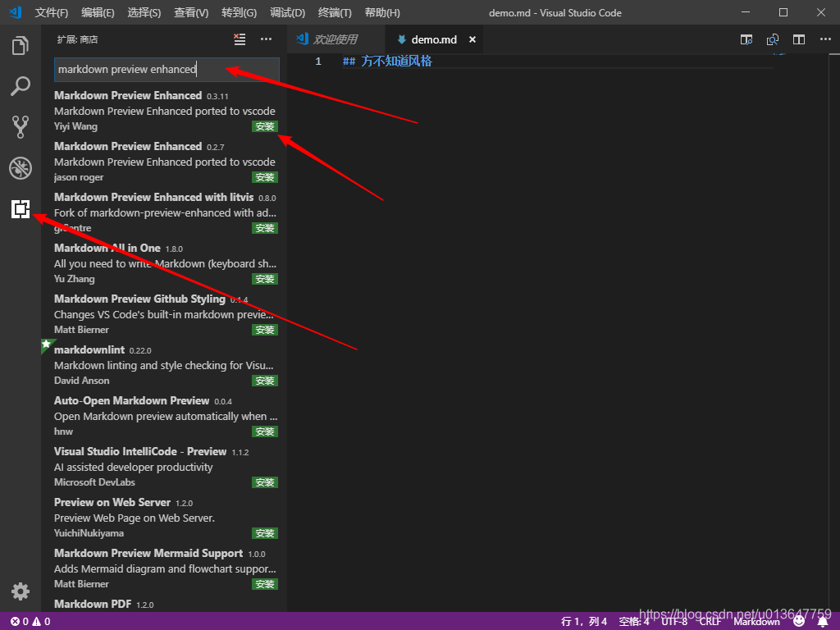Open Visual Studio IntelliCode - Preview entry
Screen dimensions: 840x630
pos(164,467)
